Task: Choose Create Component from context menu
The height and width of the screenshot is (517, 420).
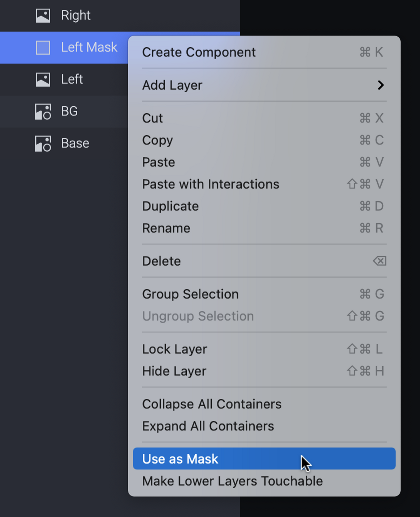Action: (x=199, y=52)
